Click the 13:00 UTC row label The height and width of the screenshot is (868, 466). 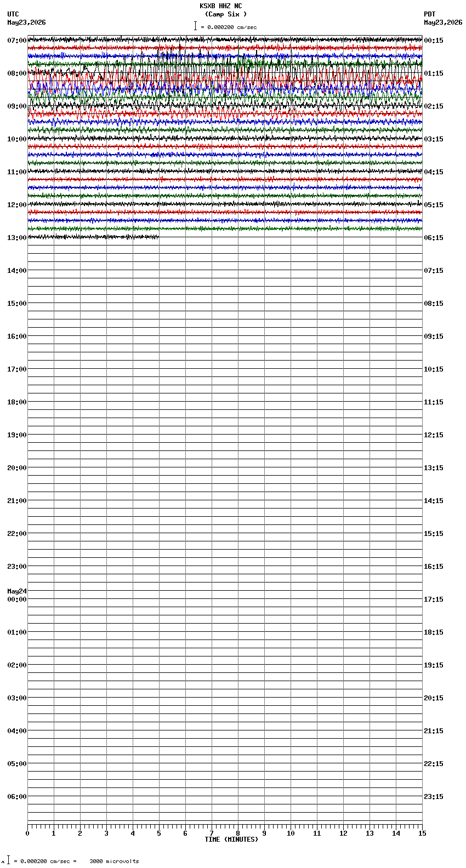tap(17, 238)
